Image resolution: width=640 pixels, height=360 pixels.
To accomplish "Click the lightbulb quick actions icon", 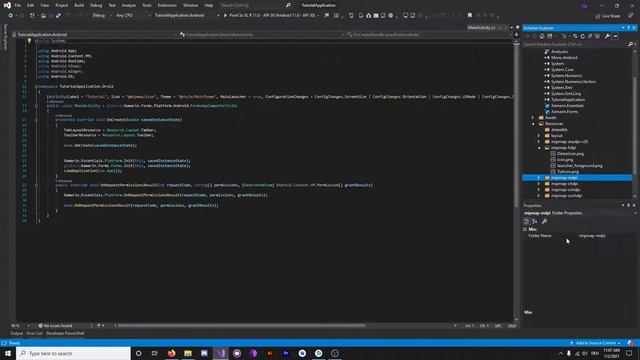I will 29,40.
